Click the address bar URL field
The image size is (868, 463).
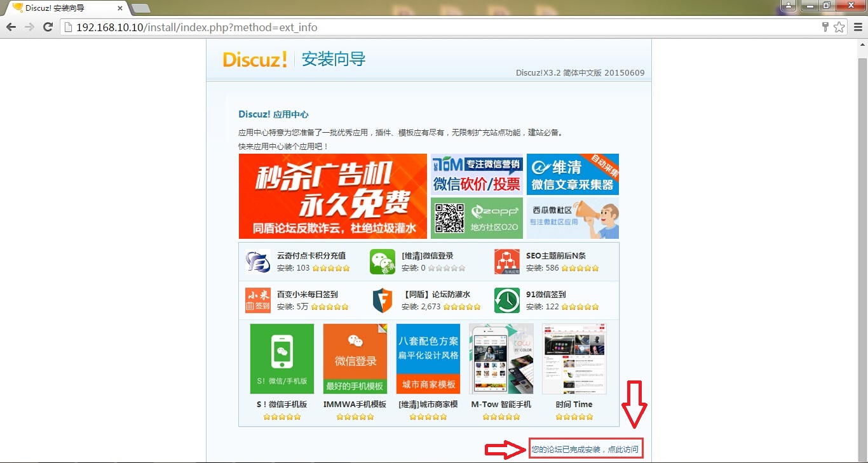pos(438,27)
